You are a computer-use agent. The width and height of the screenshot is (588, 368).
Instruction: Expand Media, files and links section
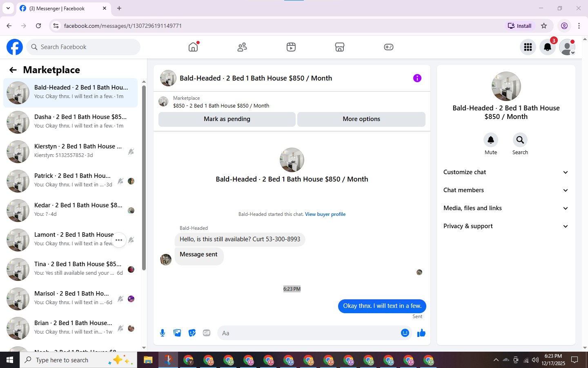point(506,208)
